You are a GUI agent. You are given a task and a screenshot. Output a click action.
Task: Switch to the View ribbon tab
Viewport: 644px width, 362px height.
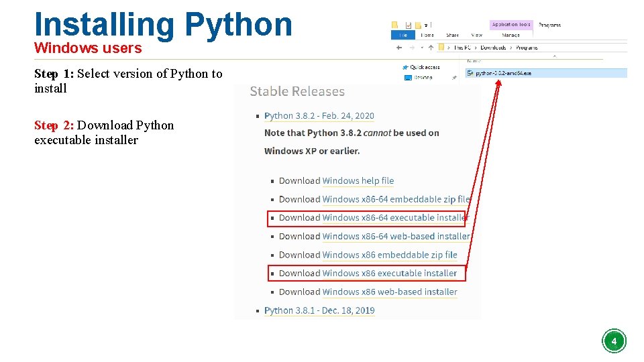[x=476, y=35]
